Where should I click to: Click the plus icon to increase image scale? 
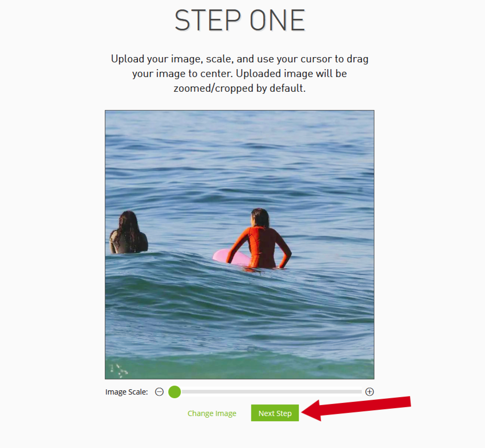pyautogui.click(x=370, y=392)
